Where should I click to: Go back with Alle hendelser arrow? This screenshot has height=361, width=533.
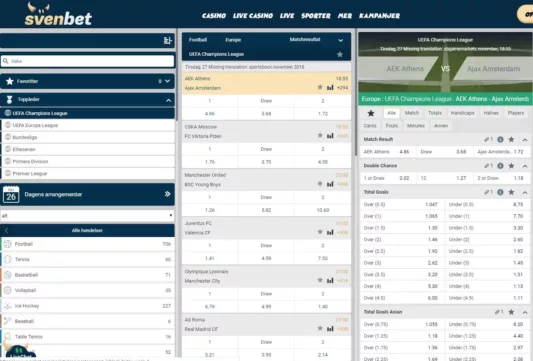coord(6,230)
